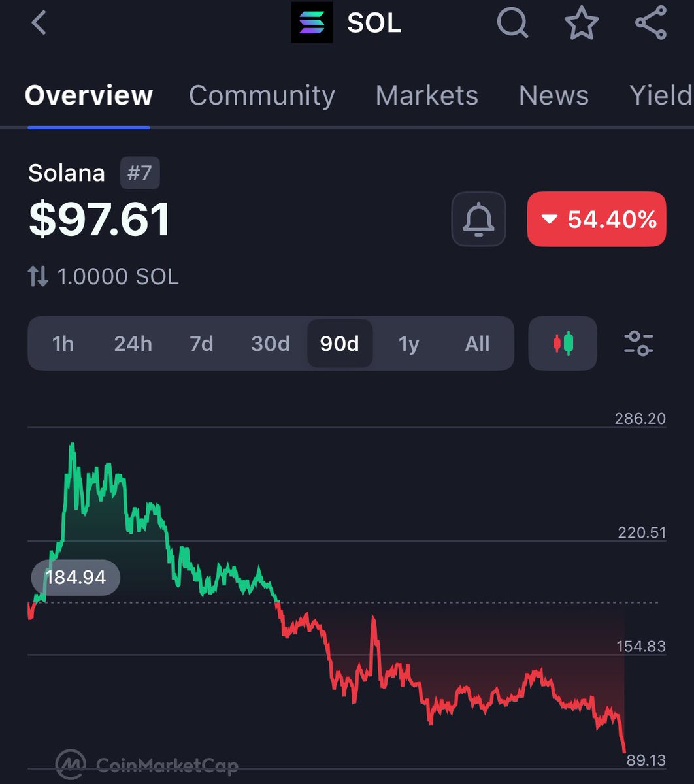
Task: Switch to the Yield tab
Action: point(661,95)
